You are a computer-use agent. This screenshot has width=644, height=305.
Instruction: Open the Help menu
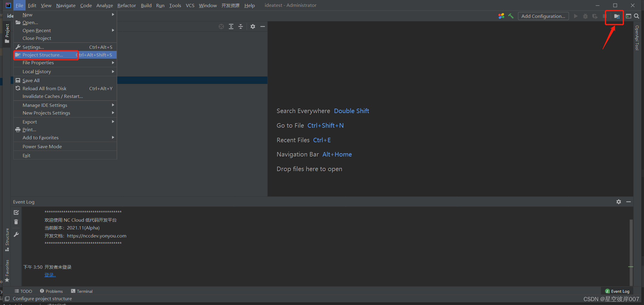(250, 5)
